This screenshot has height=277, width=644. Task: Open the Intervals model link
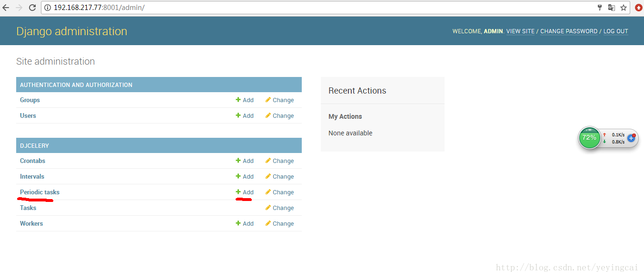click(32, 176)
